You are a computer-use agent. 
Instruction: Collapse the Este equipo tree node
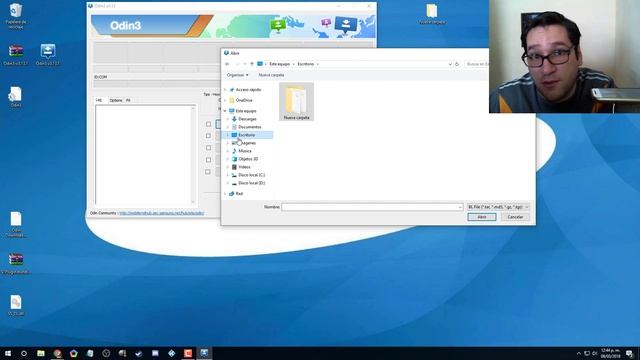tap(225, 111)
